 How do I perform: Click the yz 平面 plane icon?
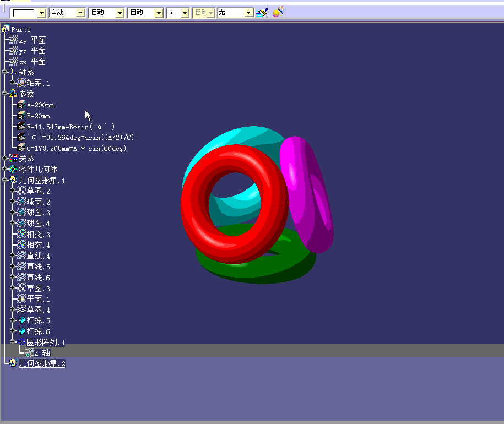[x=13, y=51]
